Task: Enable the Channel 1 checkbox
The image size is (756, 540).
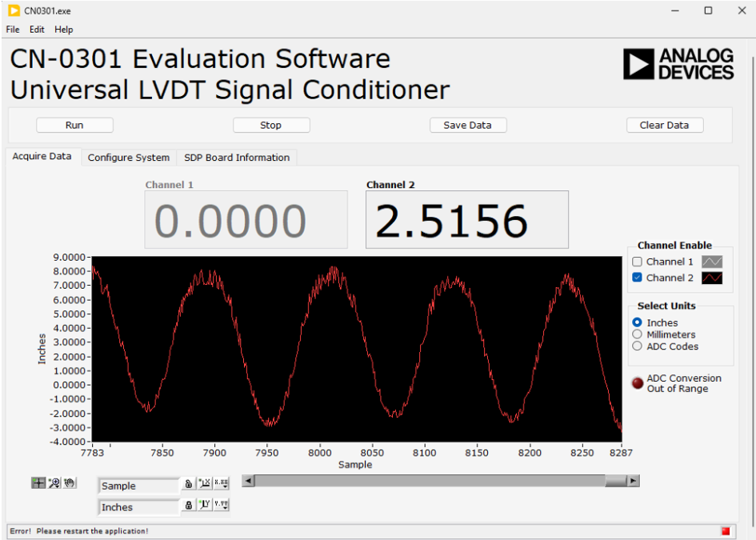Action: (x=638, y=262)
